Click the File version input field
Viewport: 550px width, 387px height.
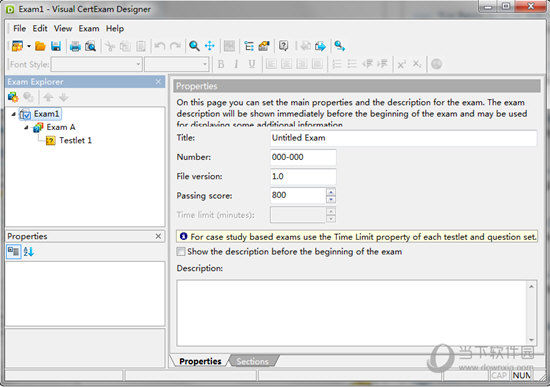303,176
